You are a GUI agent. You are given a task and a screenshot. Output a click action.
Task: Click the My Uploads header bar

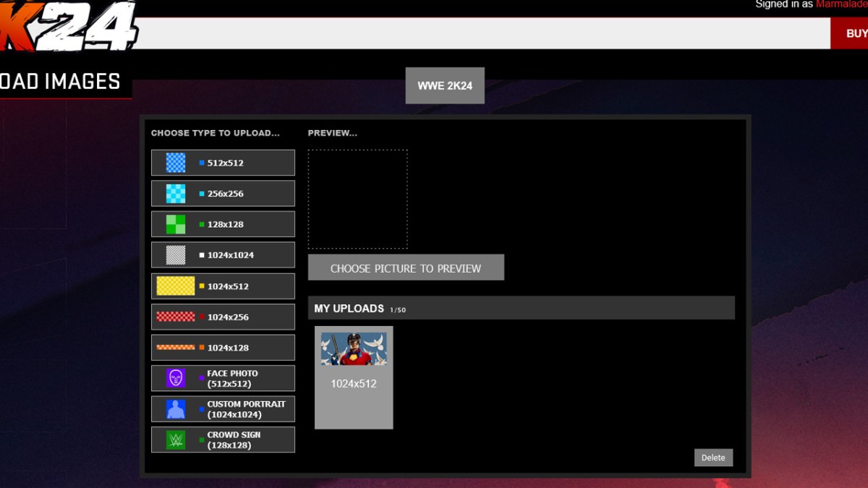[521, 308]
